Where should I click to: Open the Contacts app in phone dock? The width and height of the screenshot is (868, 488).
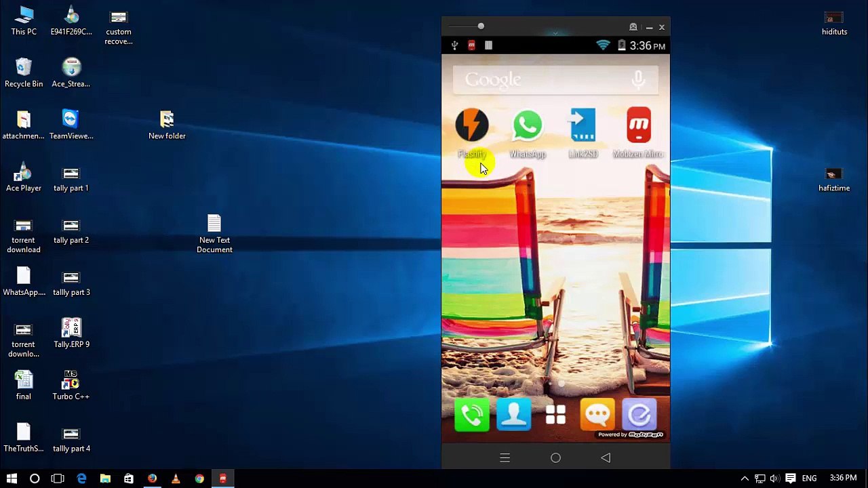[514, 415]
